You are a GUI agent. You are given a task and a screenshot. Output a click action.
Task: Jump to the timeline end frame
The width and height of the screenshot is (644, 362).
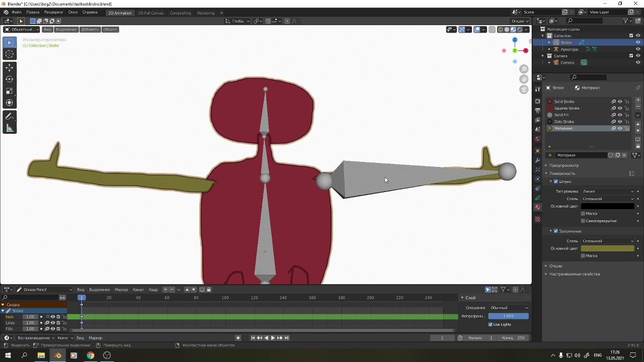tap(286, 338)
